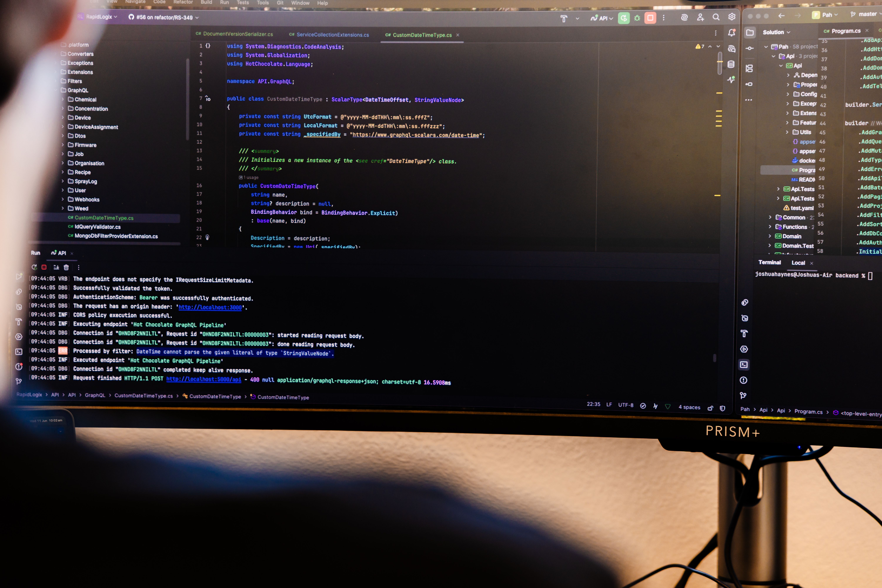Open the Refactor menu
This screenshot has width=882, height=588.
click(183, 2)
